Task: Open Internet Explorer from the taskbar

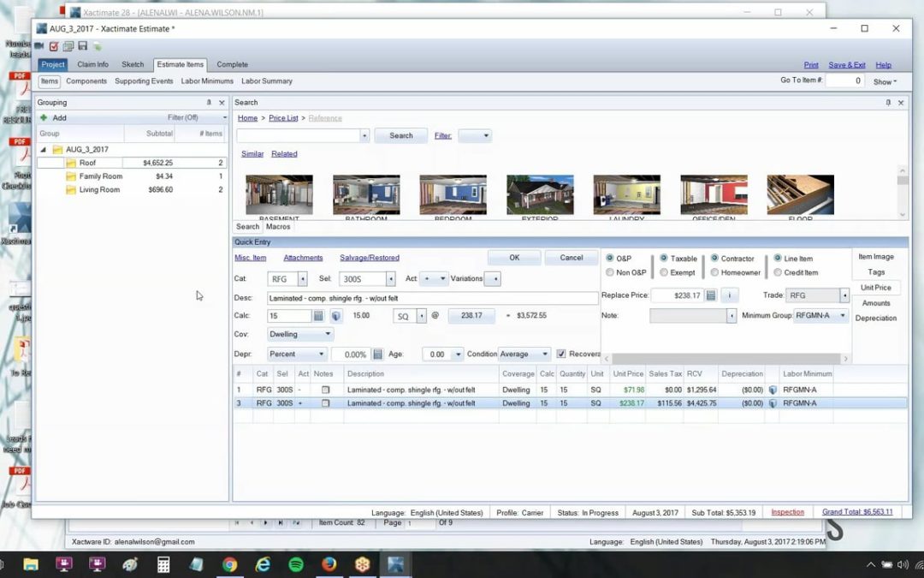Action: pyautogui.click(x=263, y=564)
